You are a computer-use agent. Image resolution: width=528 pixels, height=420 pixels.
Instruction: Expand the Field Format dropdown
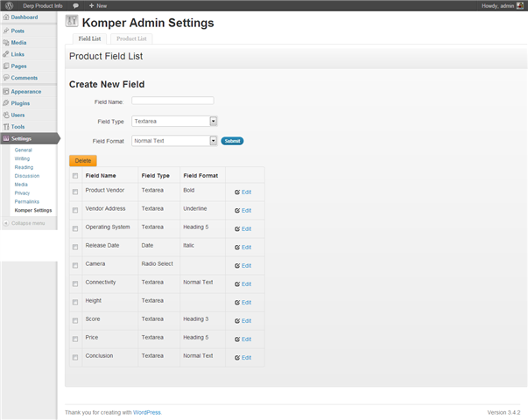pyautogui.click(x=174, y=141)
